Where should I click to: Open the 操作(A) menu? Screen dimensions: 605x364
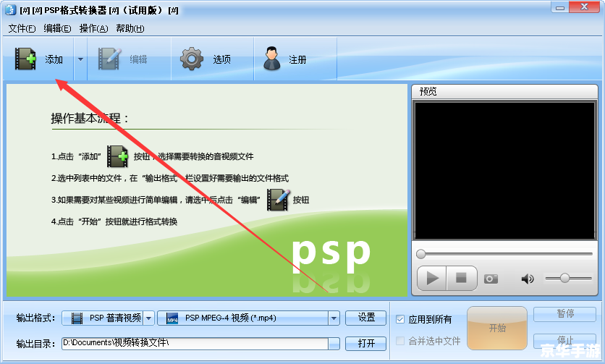point(94,28)
